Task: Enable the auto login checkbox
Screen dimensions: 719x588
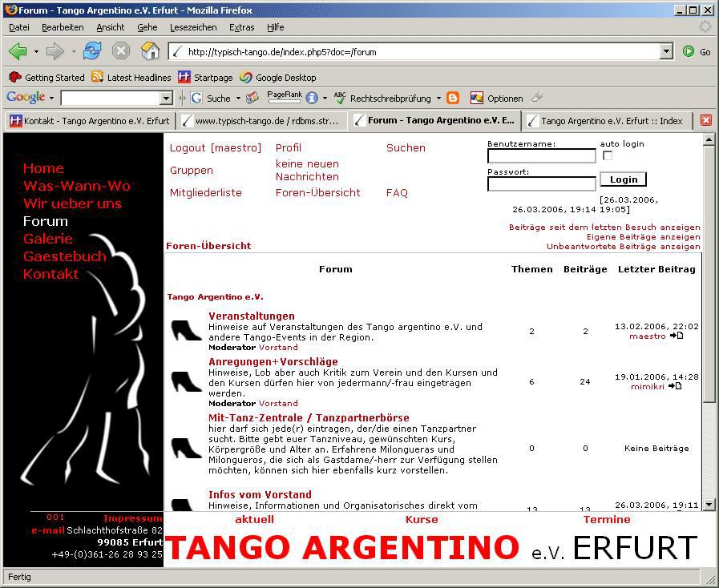Action: click(607, 155)
